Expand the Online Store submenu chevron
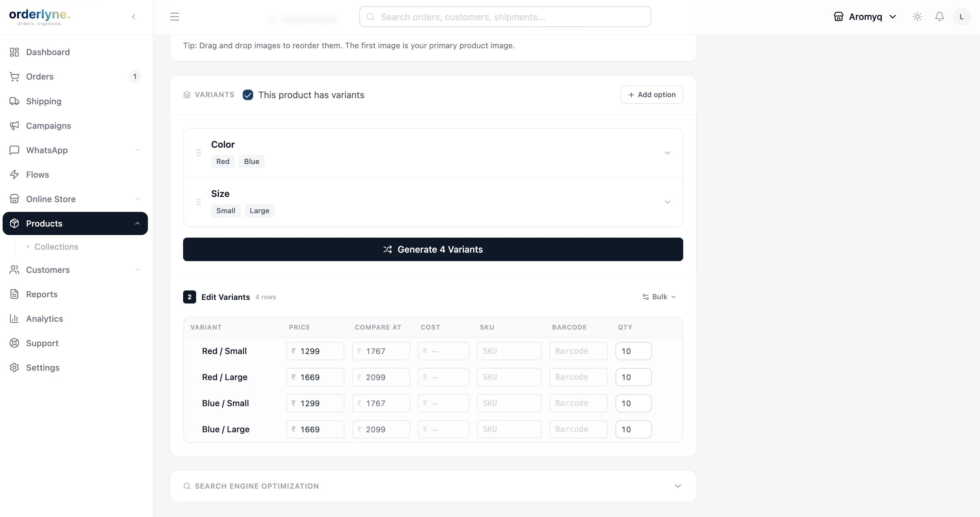Screen dimensions: 980x517 (x=137, y=199)
